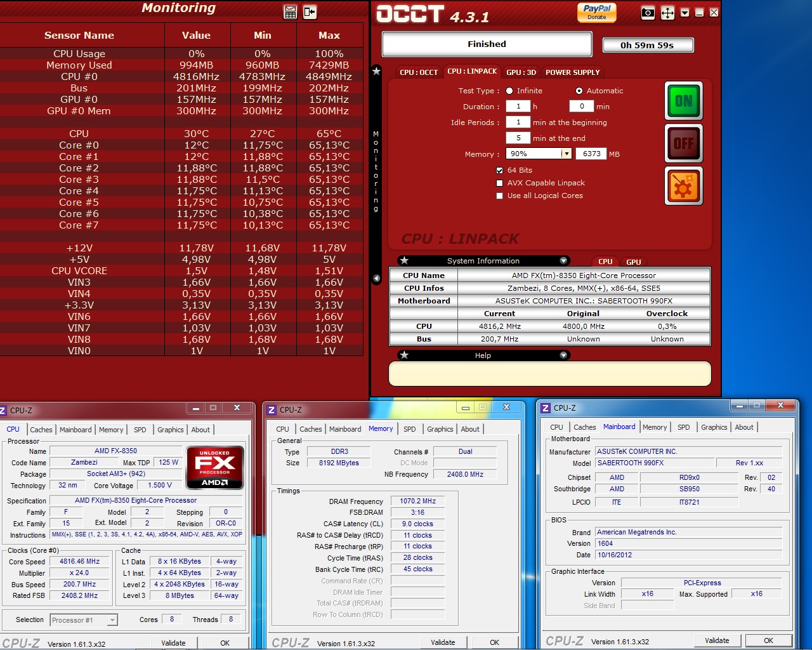Image resolution: width=812 pixels, height=650 pixels.
Task: Click OK in the CPU-Z Mainboard window
Action: pyautogui.click(x=769, y=640)
